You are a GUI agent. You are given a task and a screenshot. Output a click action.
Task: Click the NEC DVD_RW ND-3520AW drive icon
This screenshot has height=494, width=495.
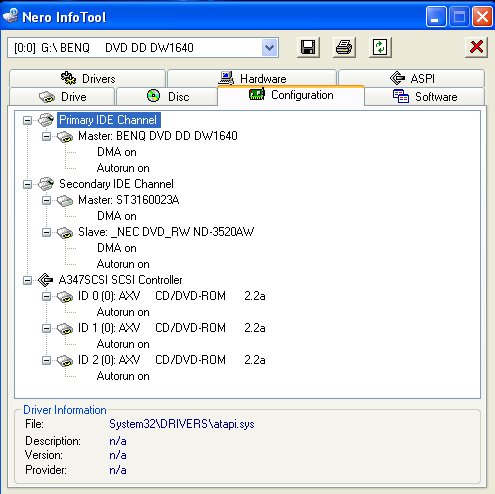65,232
